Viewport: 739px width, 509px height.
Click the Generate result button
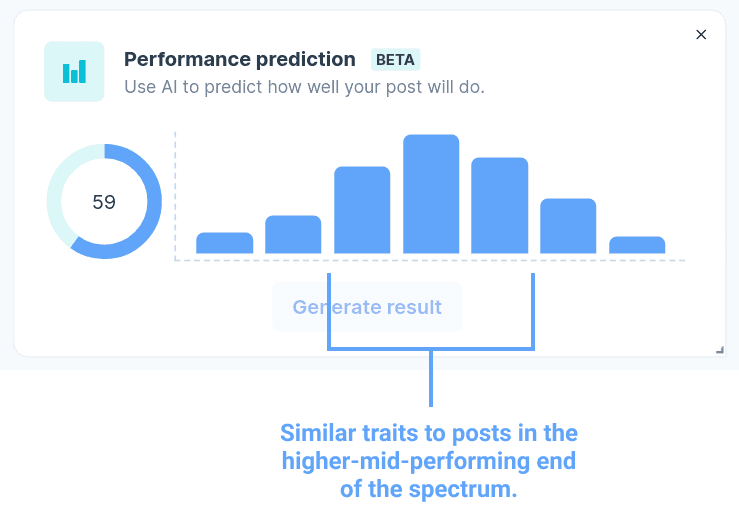click(367, 307)
